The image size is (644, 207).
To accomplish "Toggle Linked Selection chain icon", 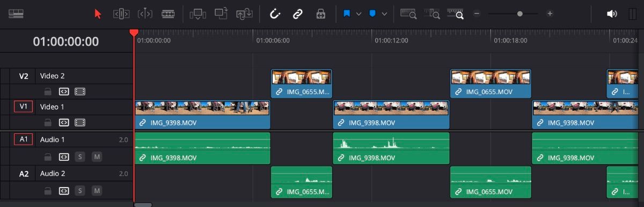I will point(298,14).
